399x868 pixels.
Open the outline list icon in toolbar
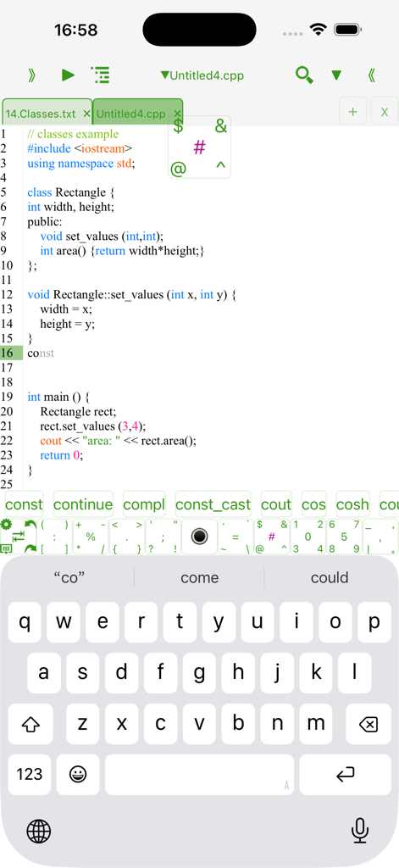[100, 75]
